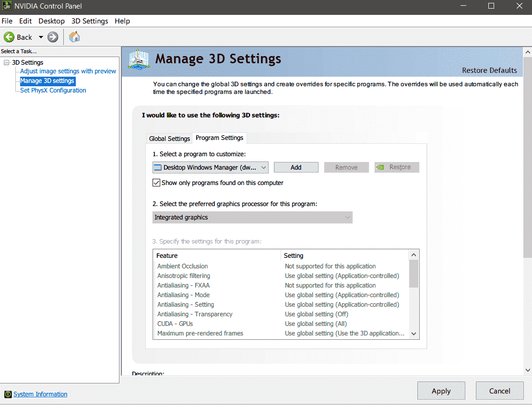This screenshot has height=405, width=532.
Task: Click the main page scroll down arrow
Action: [x=528, y=370]
